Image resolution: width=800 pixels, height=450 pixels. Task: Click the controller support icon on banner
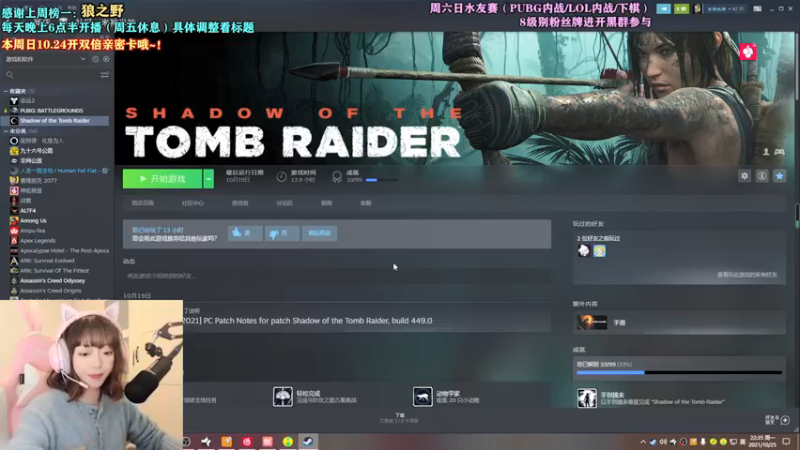click(779, 152)
